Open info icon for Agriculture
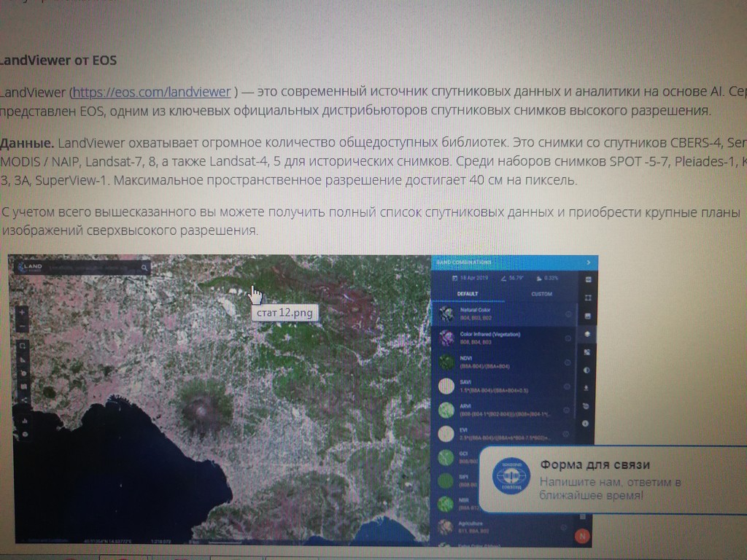The width and height of the screenshot is (747, 560). point(564,527)
